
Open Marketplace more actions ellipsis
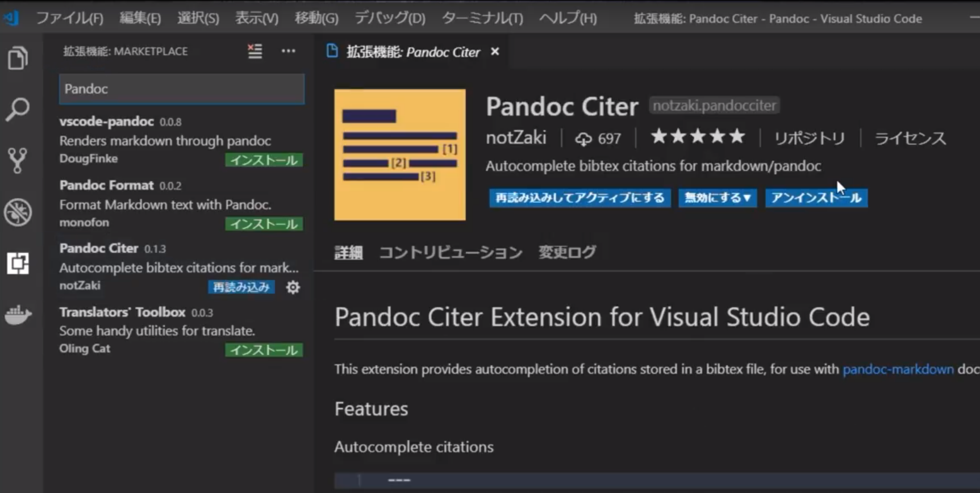point(289,51)
